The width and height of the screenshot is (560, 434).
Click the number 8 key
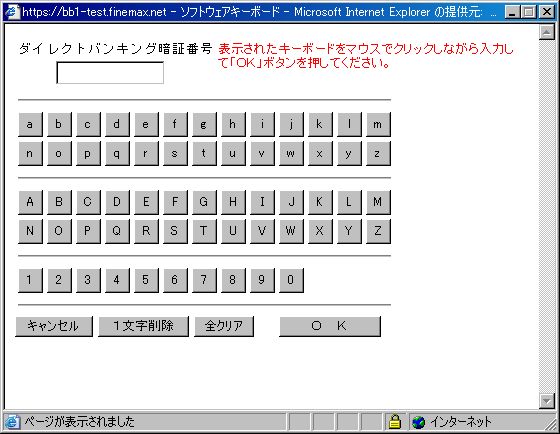coord(233,280)
